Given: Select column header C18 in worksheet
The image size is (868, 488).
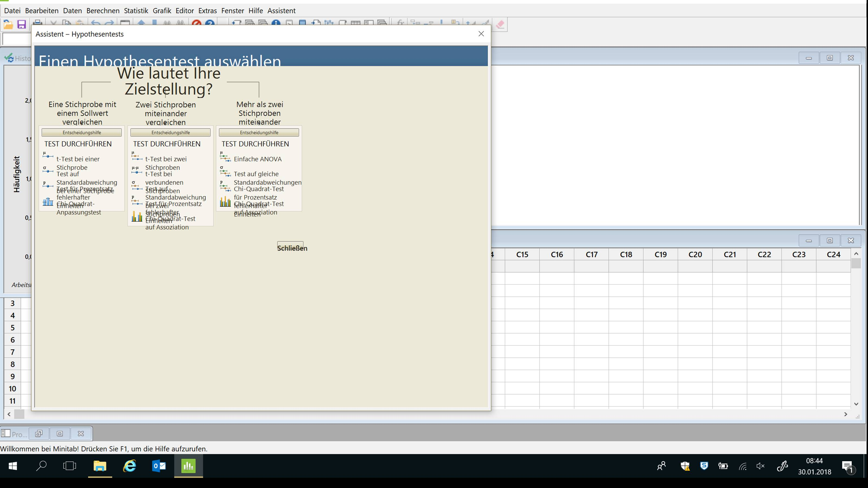Looking at the screenshot, I should tap(626, 254).
